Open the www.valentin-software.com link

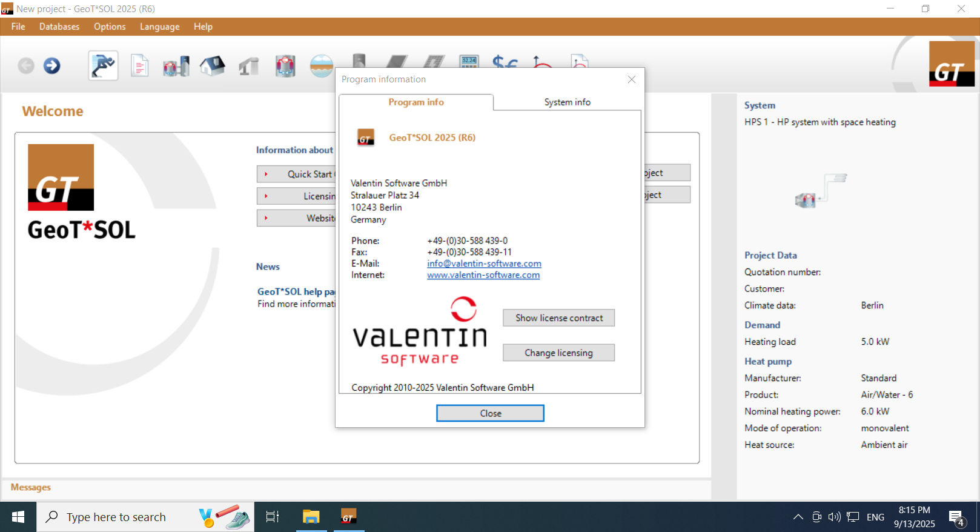pos(483,275)
